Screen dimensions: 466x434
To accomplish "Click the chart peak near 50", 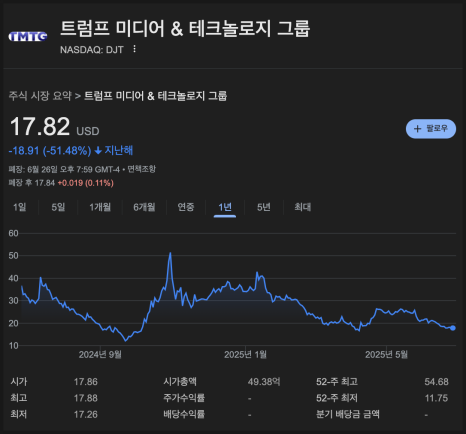I will click(170, 253).
